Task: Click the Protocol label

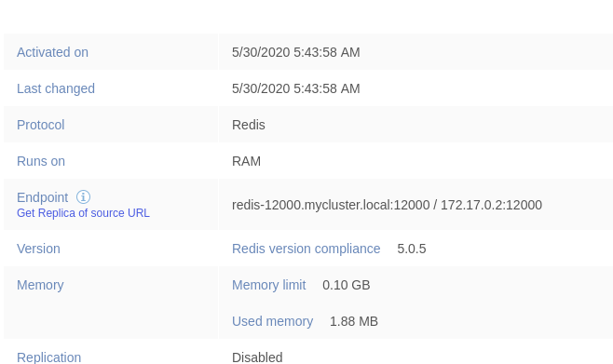Action: pos(41,125)
